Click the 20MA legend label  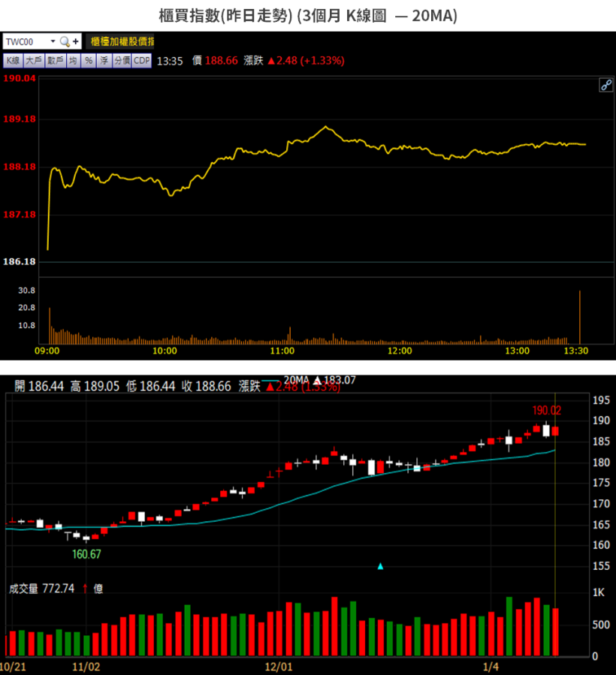click(x=297, y=380)
